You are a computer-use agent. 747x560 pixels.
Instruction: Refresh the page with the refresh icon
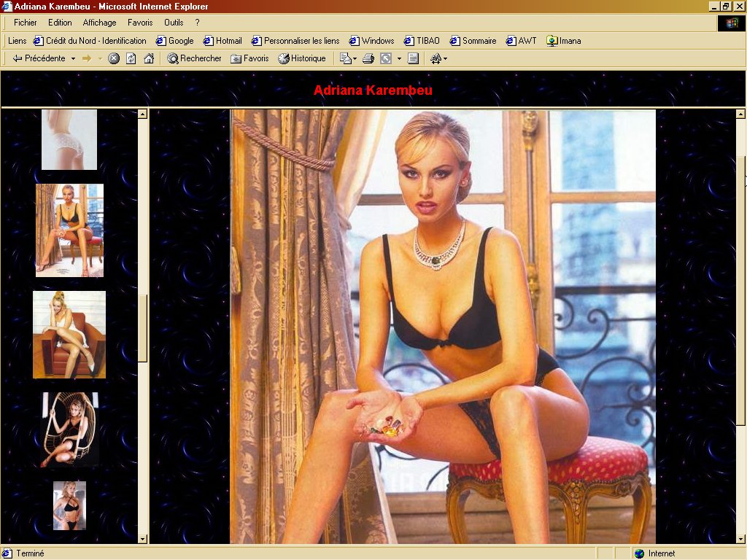point(131,58)
